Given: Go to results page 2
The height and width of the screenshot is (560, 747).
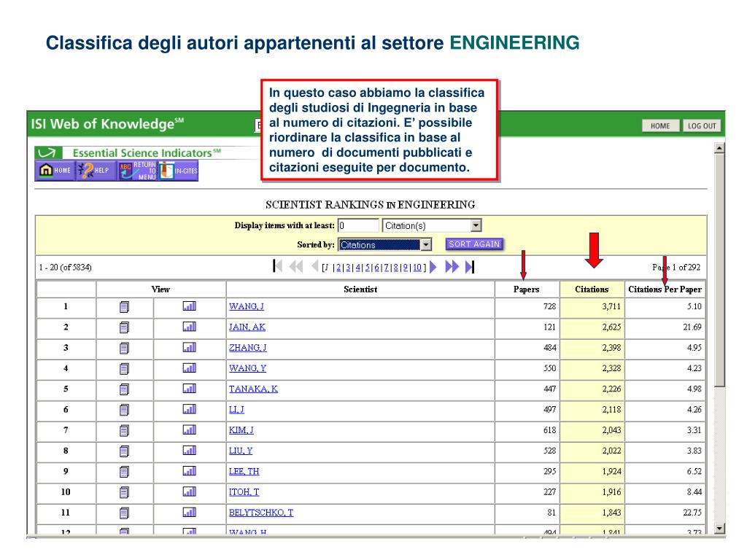Looking at the screenshot, I should click(x=338, y=268).
